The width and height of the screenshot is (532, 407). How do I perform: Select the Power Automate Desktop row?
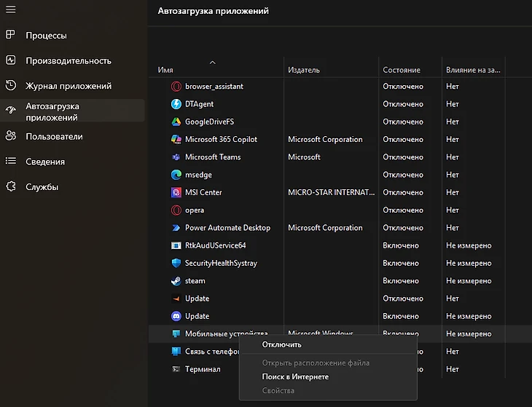tap(227, 228)
